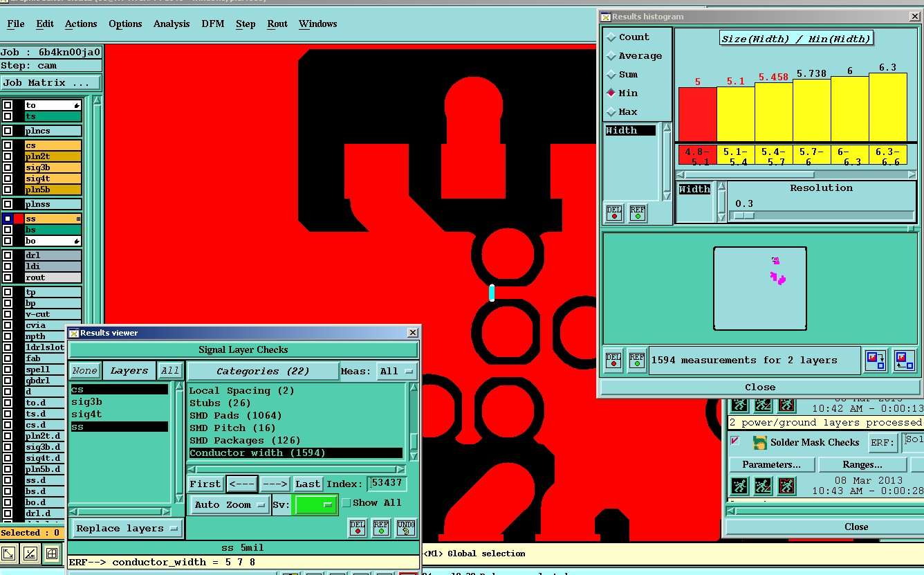
Task: Click the UNDO icon in Results viewer
Action: [x=406, y=528]
